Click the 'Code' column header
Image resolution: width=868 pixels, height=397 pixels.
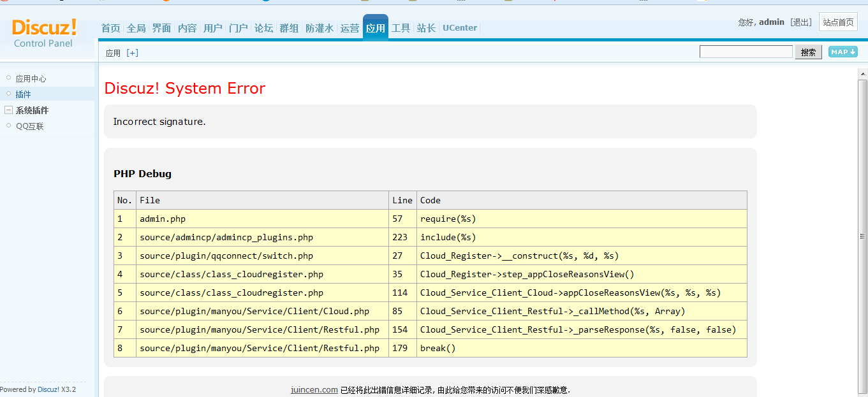(x=582, y=200)
